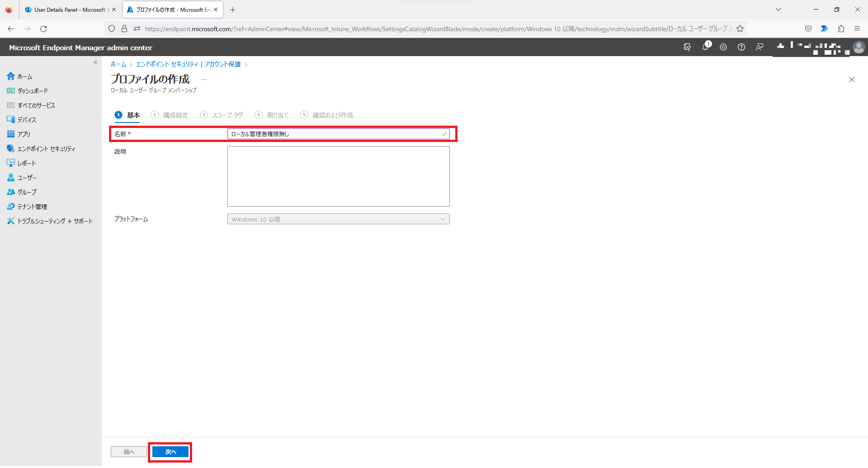Click the 前へ button
Viewport: 868px width, 468px height.
129,452
